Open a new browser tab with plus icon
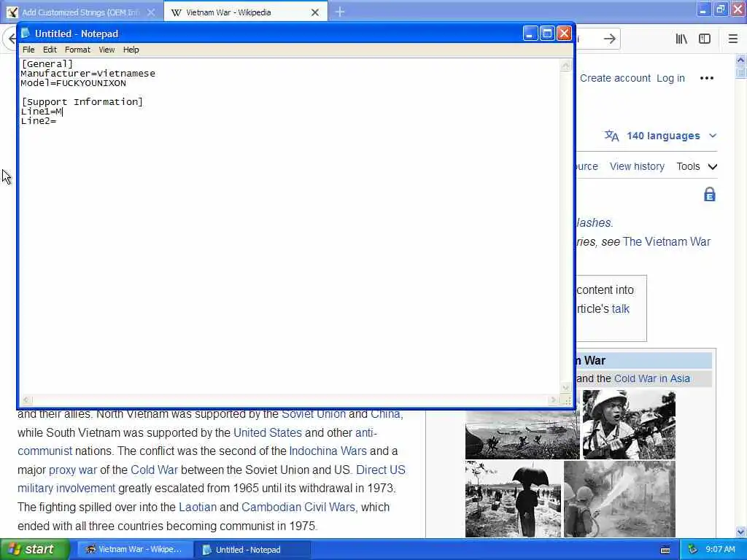 (340, 12)
